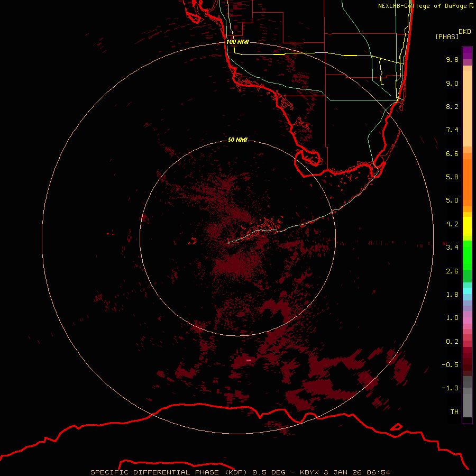The height and width of the screenshot is (476, 476).
Task: Click the 50 NMI range ring label
Action: click(x=237, y=140)
